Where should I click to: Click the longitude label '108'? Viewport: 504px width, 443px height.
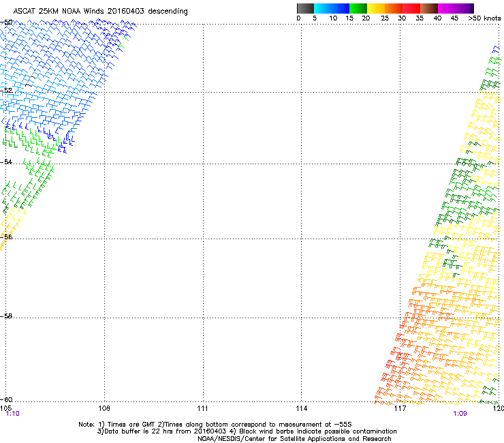coord(104,408)
